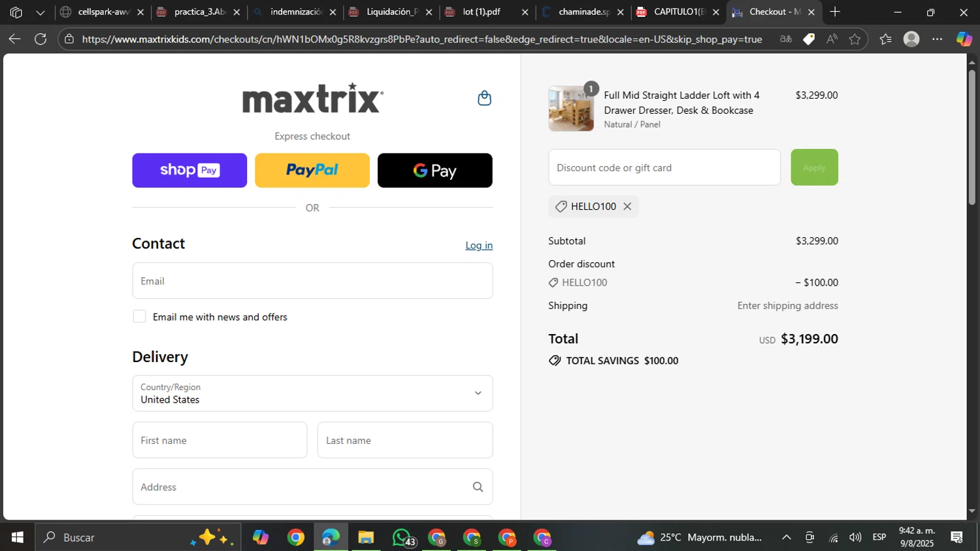Focus the First name field
This screenshot has height=551, width=980.
pos(220,440)
